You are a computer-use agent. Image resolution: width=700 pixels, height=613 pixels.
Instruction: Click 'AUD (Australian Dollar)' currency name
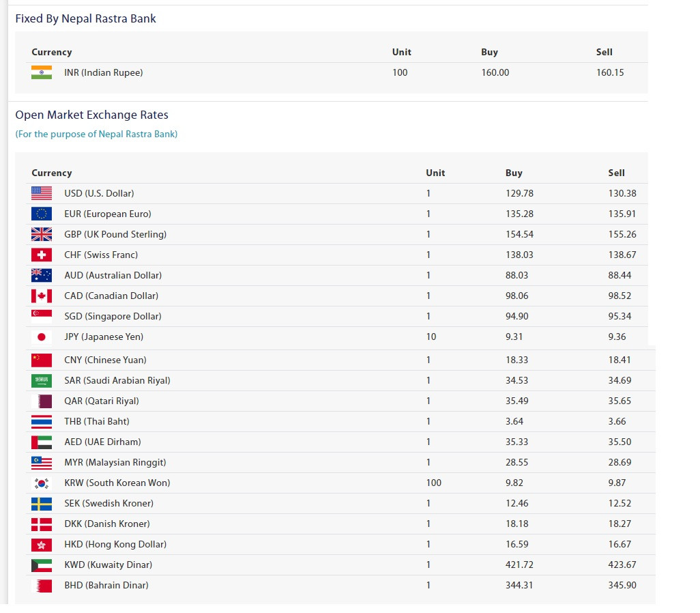pos(113,275)
